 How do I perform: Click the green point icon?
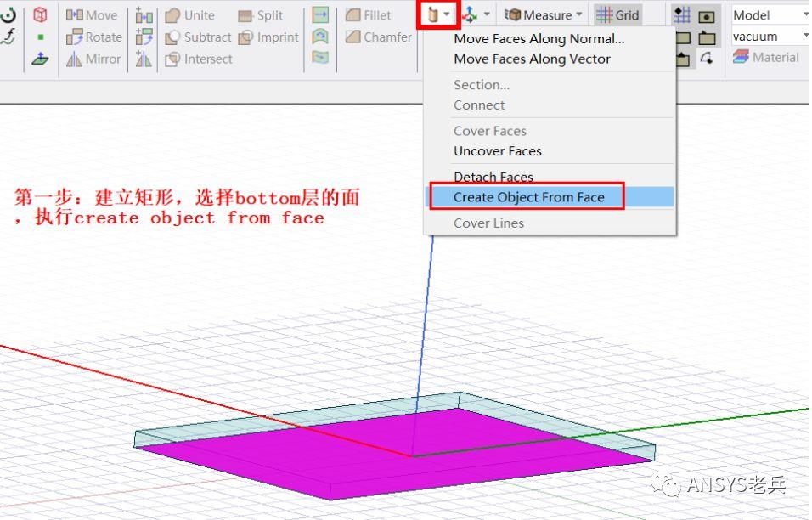[x=41, y=37]
